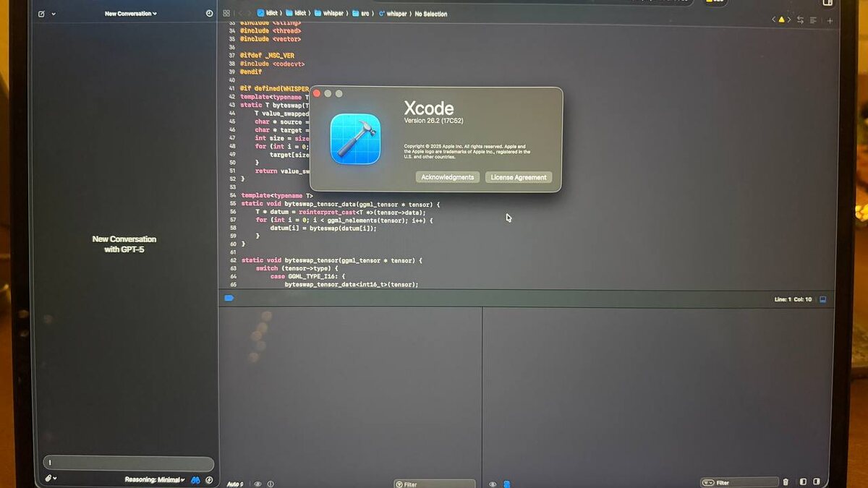Image resolution: width=868 pixels, height=488 pixels.
Task: Open the New Conversation title dropdown
Action: click(x=130, y=14)
